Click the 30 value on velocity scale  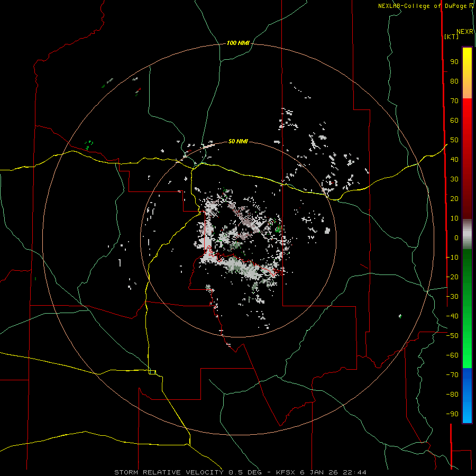pyautogui.click(x=454, y=179)
